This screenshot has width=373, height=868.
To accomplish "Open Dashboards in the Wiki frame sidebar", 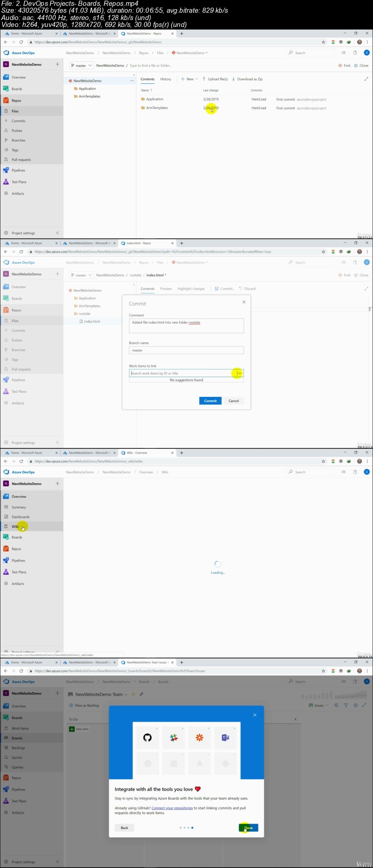I will click(x=20, y=517).
